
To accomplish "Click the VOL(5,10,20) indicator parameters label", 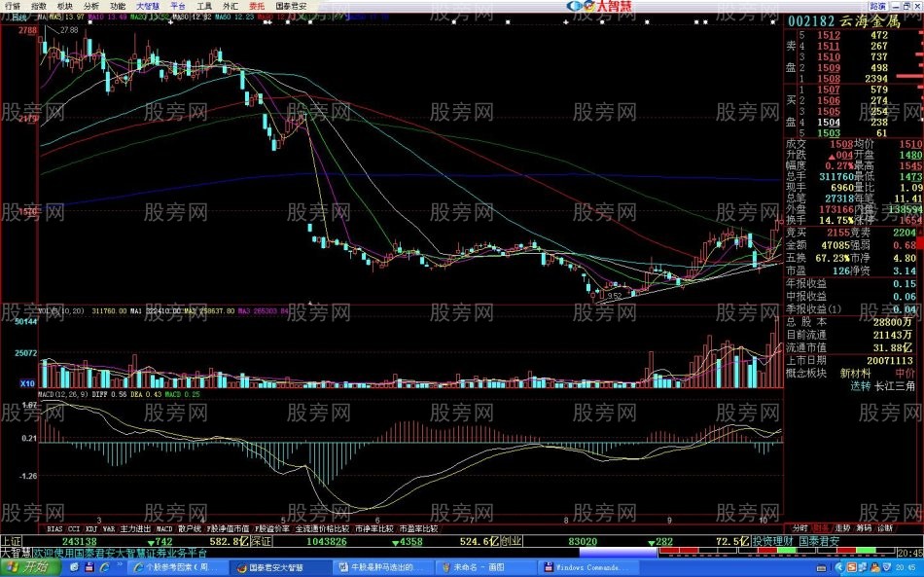I will pos(62,310).
